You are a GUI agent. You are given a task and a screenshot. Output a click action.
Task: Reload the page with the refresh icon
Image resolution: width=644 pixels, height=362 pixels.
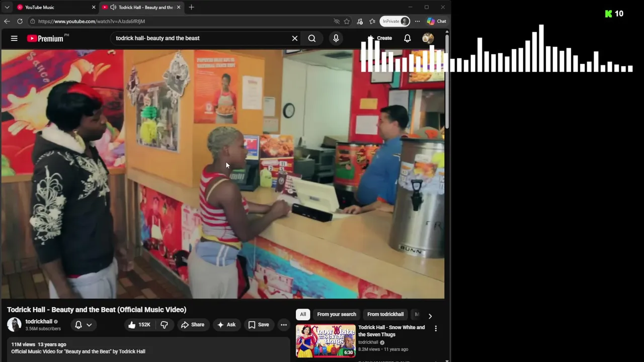(x=20, y=21)
